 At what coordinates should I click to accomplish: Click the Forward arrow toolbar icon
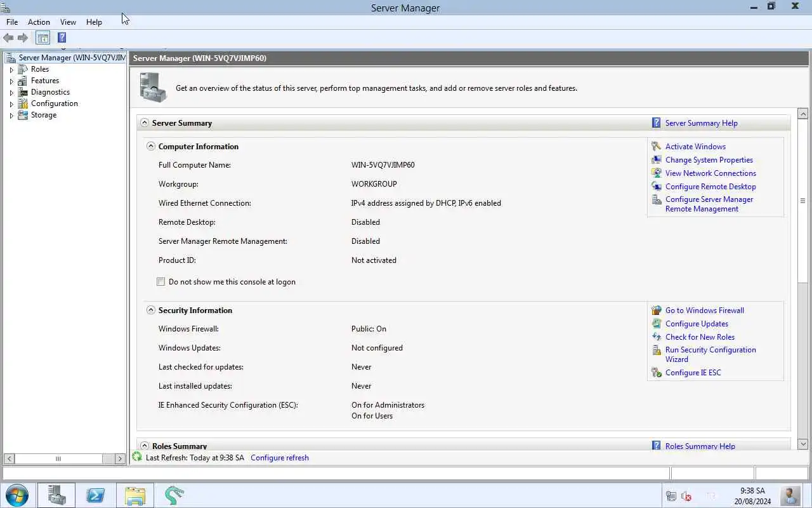(23, 38)
